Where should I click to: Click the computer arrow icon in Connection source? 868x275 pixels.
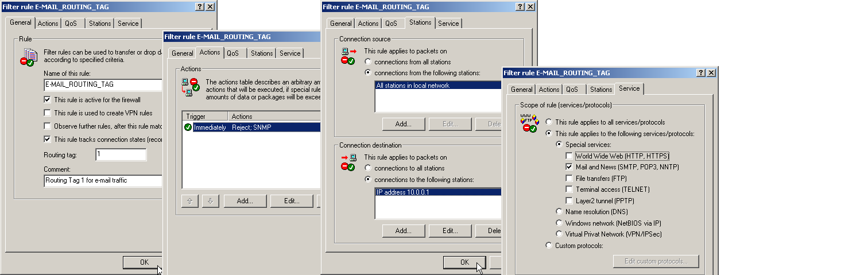pyautogui.click(x=348, y=55)
